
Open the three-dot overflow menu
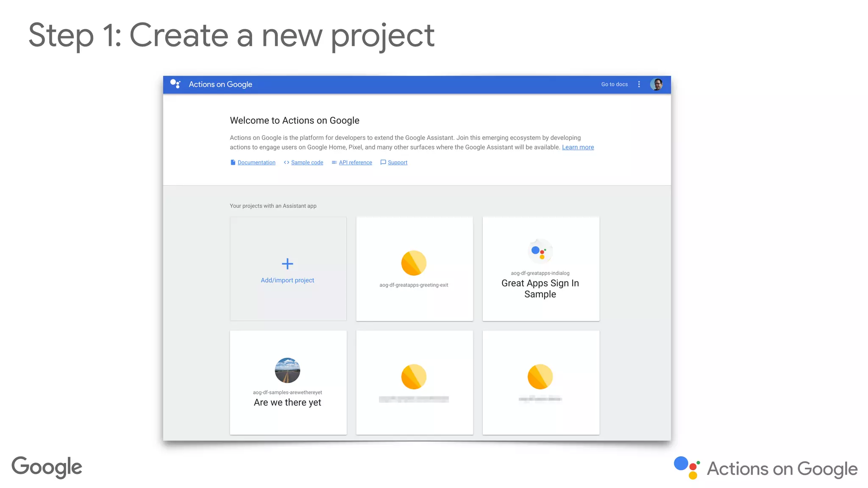click(x=639, y=84)
